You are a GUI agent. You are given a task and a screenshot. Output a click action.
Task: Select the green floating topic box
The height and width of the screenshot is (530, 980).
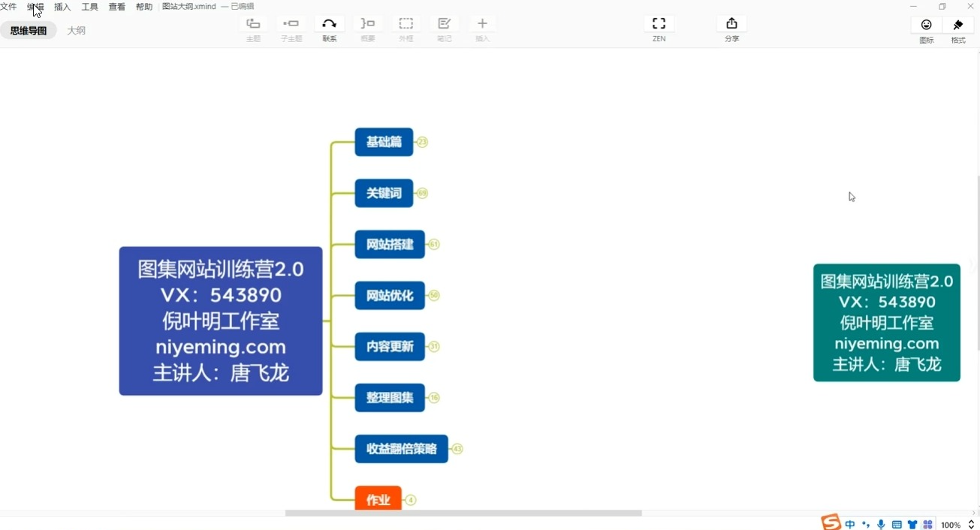[886, 323]
